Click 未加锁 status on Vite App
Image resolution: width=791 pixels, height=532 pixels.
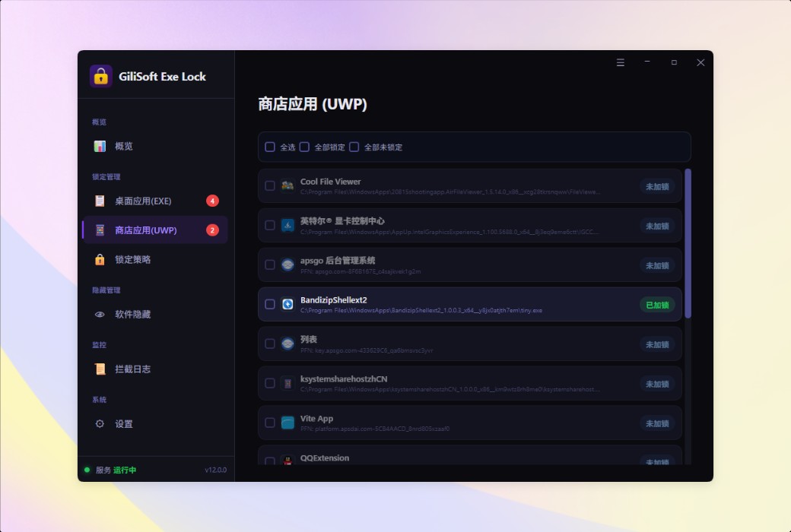coord(657,423)
